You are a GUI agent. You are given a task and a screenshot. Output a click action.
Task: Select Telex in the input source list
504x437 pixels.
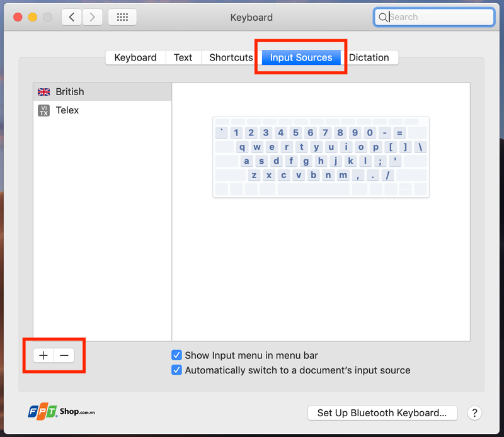tap(102, 111)
